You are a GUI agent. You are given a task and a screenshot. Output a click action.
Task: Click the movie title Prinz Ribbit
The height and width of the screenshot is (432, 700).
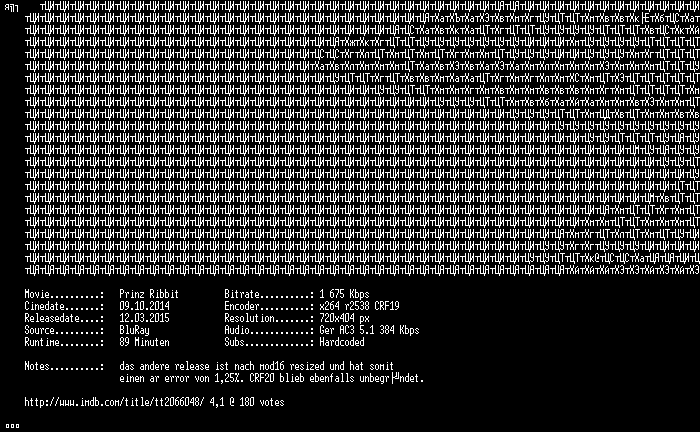click(x=149, y=294)
